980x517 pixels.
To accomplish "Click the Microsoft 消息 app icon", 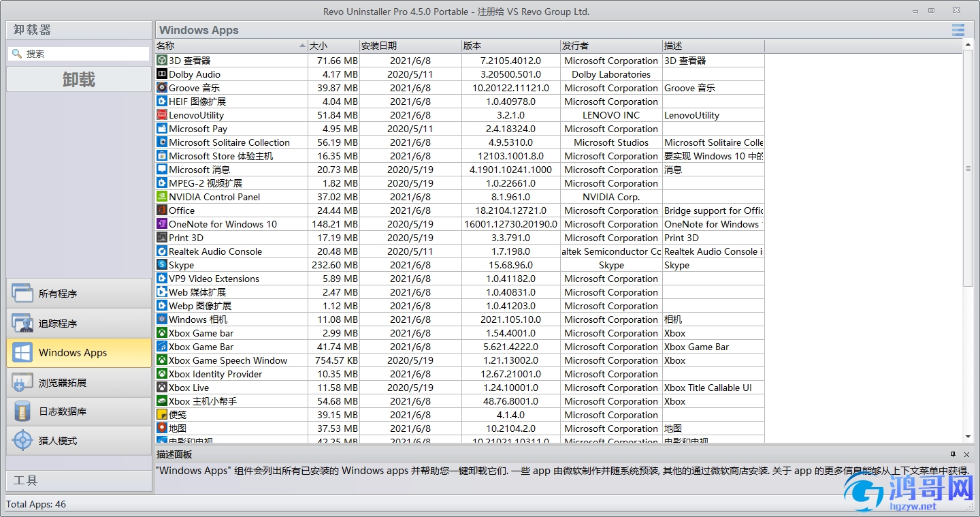I will tap(162, 170).
